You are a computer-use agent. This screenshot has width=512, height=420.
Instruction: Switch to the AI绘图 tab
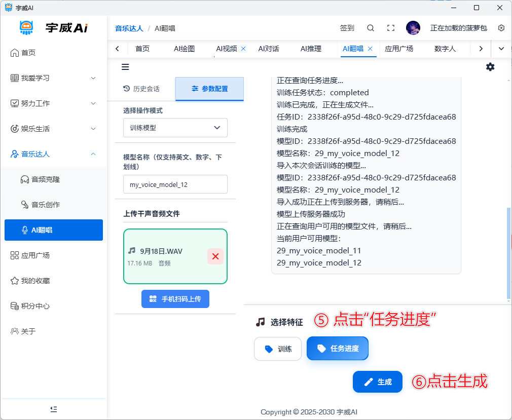point(184,49)
